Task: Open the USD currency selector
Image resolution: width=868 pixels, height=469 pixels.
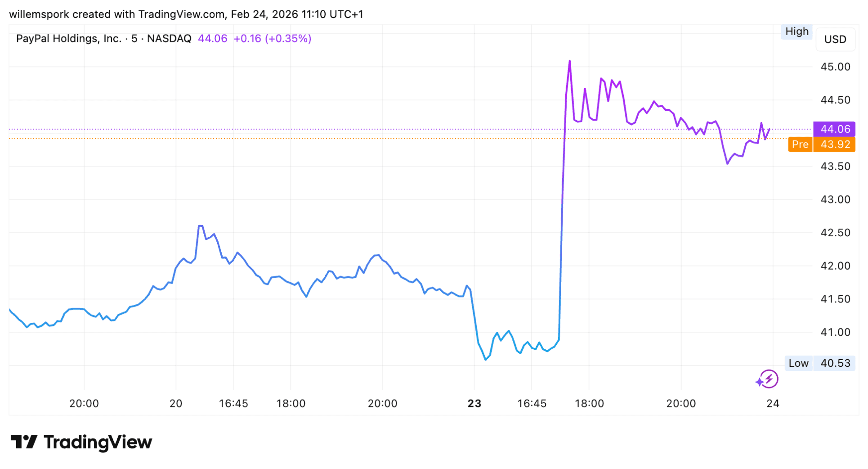Action: coord(835,40)
